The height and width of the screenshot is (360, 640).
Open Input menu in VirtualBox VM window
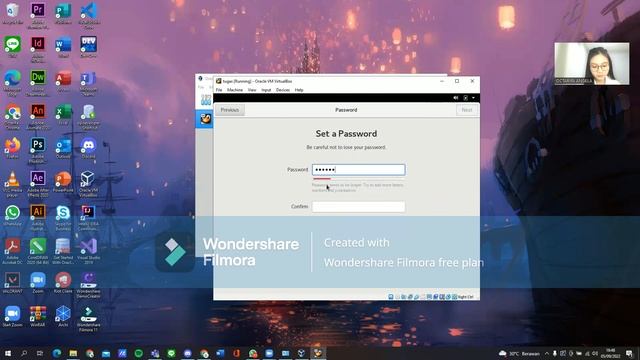266,90
